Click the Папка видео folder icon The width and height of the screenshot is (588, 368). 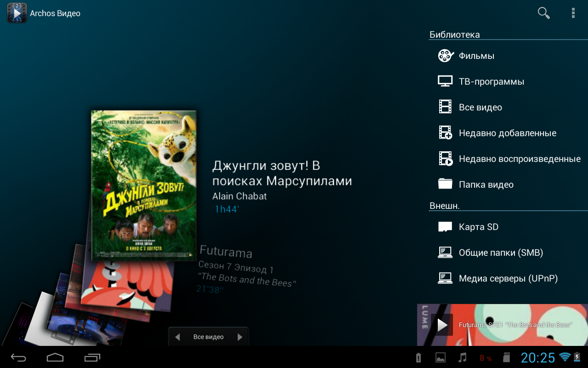pyautogui.click(x=445, y=184)
